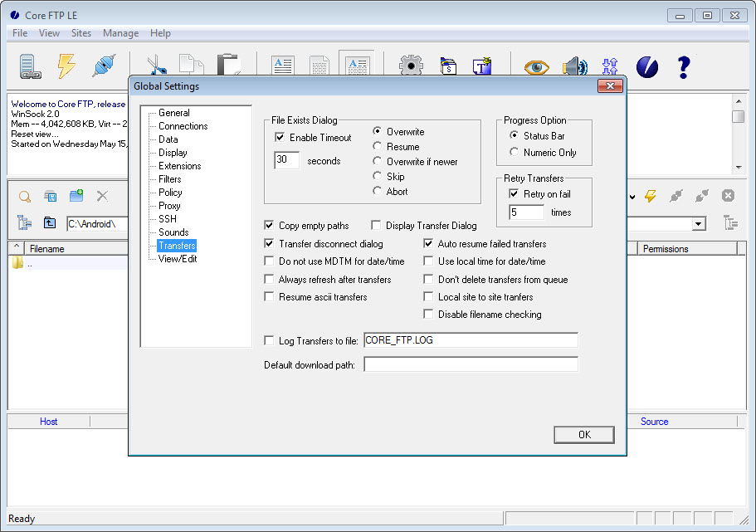
Task: Click the tree view icon in remote panel
Action: pos(731,222)
